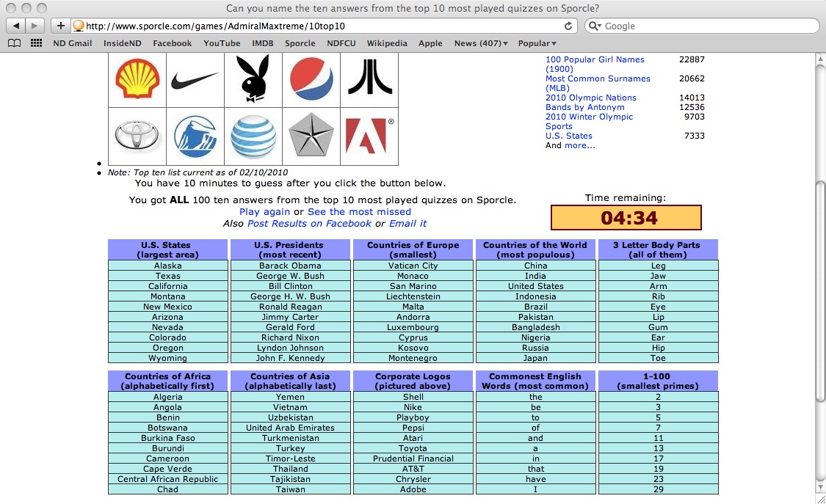Click the Chrysler star logo
Screen dimensions: 826x504
[311, 136]
